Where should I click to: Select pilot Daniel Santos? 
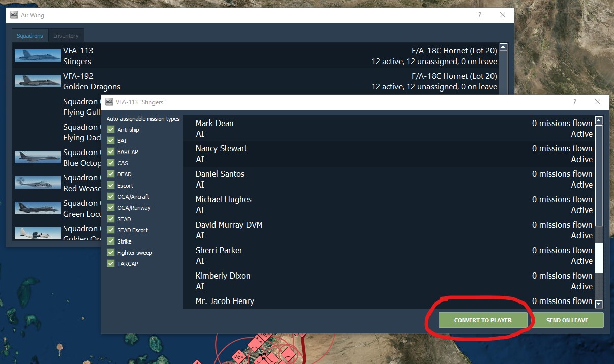click(x=388, y=179)
